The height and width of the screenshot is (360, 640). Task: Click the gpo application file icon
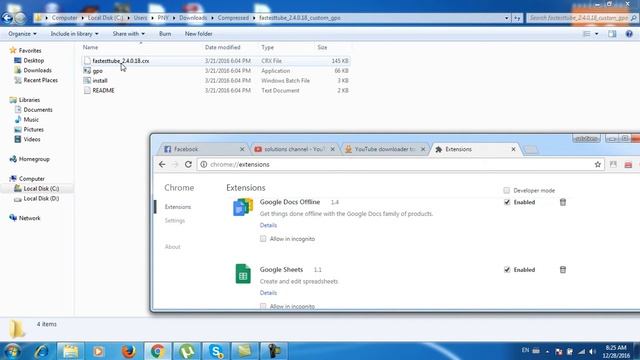click(87, 71)
